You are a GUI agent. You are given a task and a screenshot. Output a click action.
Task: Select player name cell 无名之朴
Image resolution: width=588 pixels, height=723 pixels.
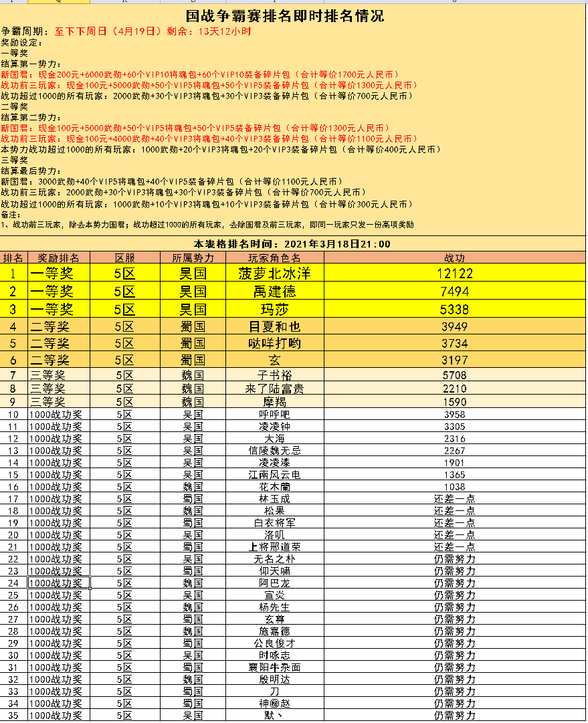275,559
